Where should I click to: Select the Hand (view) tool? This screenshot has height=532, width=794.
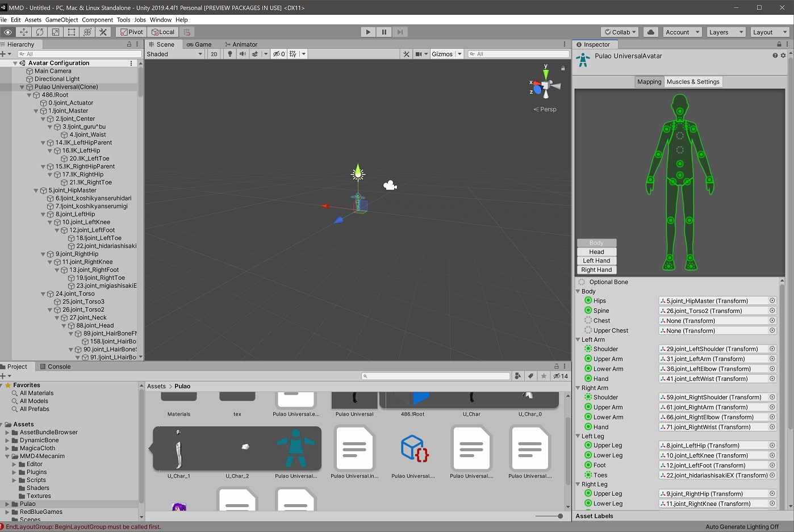(x=8, y=32)
